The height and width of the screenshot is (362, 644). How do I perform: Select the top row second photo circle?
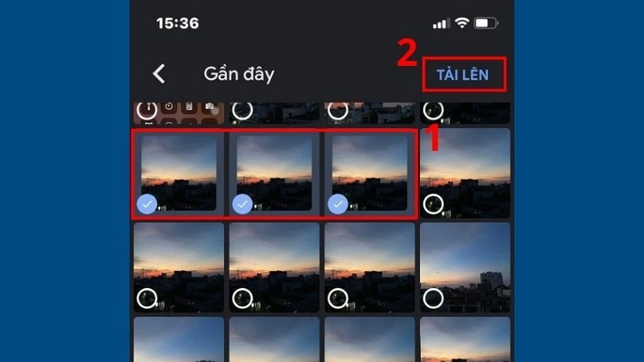tap(242, 110)
